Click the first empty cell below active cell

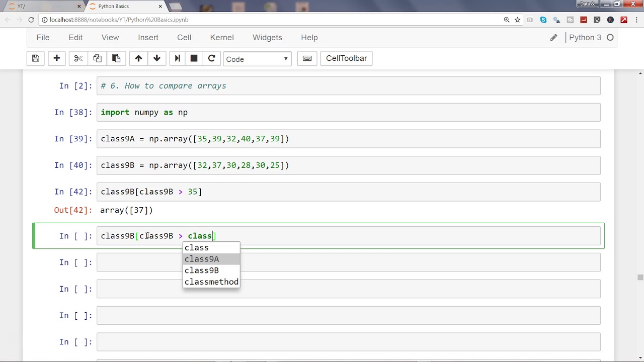tap(348, 262)
